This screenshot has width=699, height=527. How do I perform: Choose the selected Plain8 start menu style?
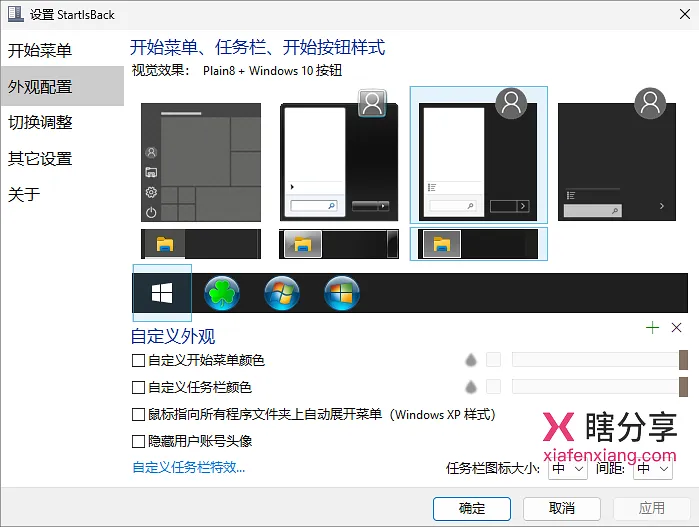tap(478, 155)
